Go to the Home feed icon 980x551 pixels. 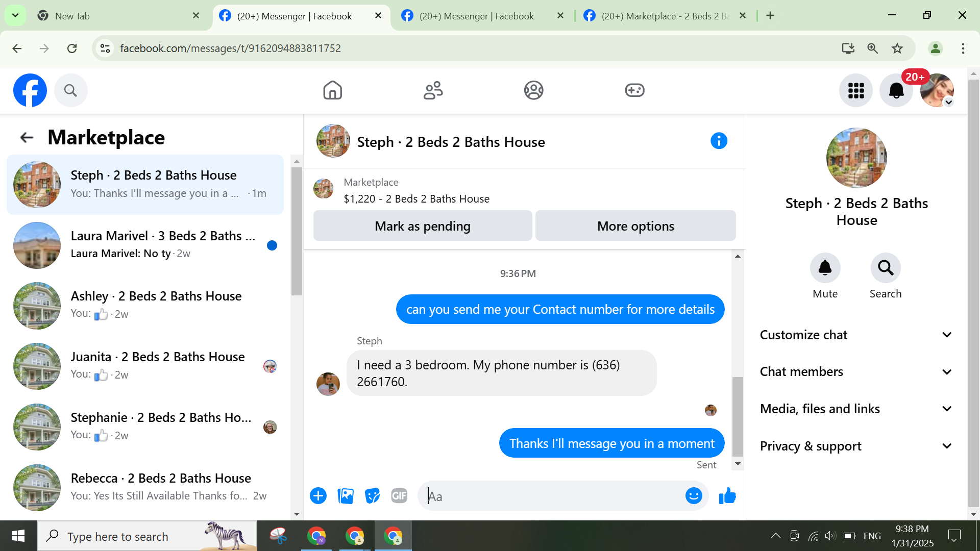coord(332,90)
